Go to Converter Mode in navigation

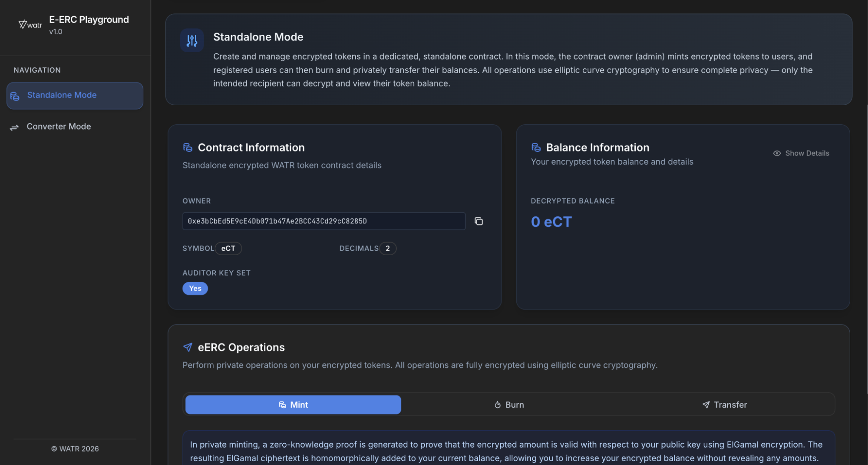(59, 126)
